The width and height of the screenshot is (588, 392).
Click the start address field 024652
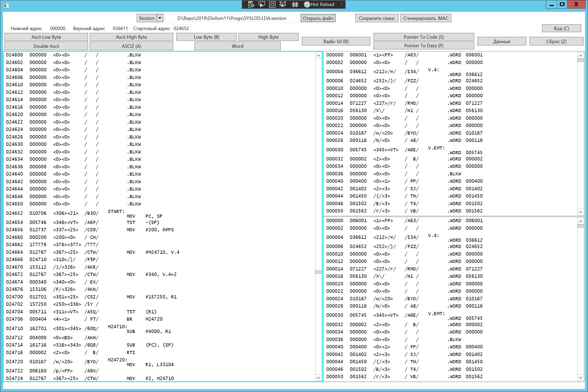coord(181,28)
